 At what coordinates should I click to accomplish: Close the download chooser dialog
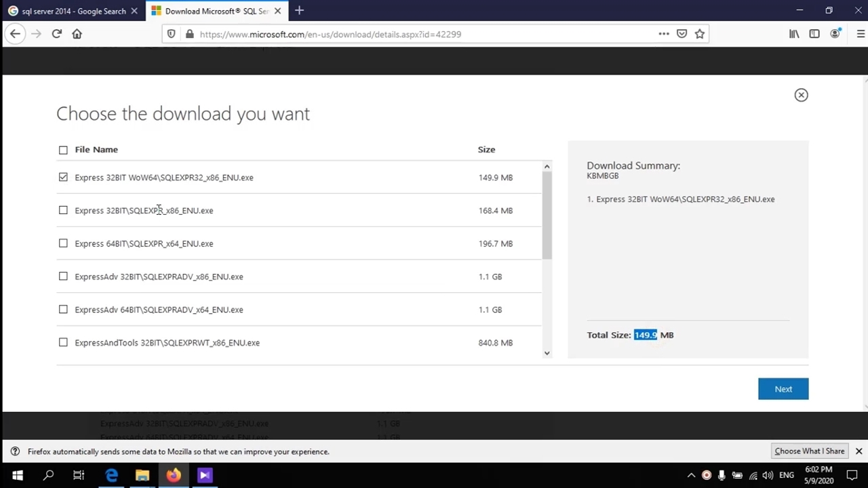801,95
